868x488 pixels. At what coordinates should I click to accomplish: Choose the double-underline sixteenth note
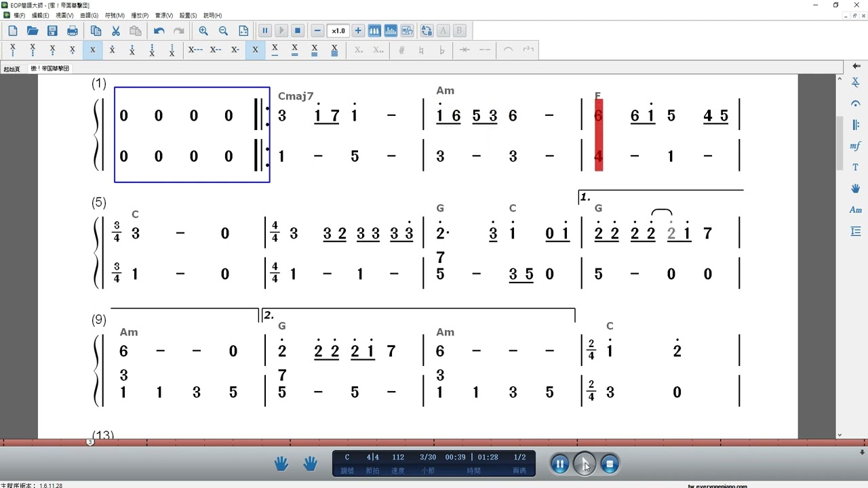coord(294,49)
